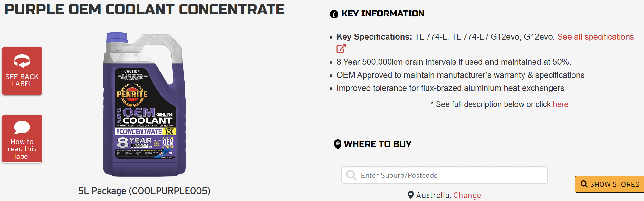
Task: Follow the 'See all specifications' link
Action: click(595, 37)
